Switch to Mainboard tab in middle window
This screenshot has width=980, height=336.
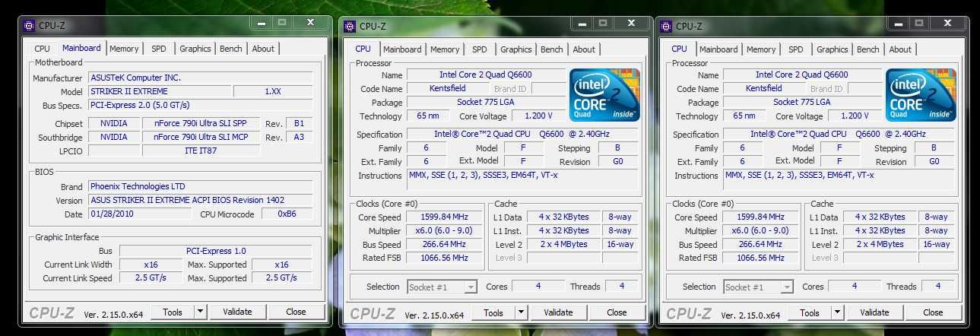tap(402, 49)
